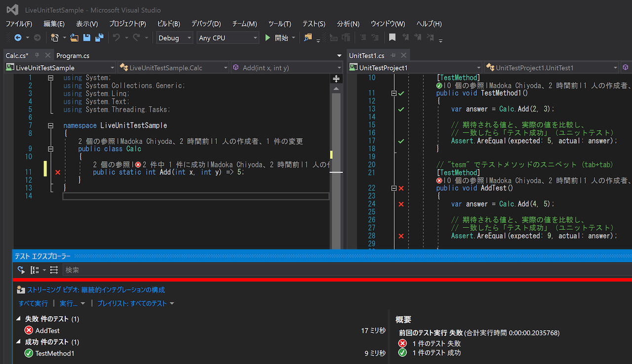The height and width of the screenshot is (364, 632).
Task: Click the Redo arrow icon
Action: (136, 37)
